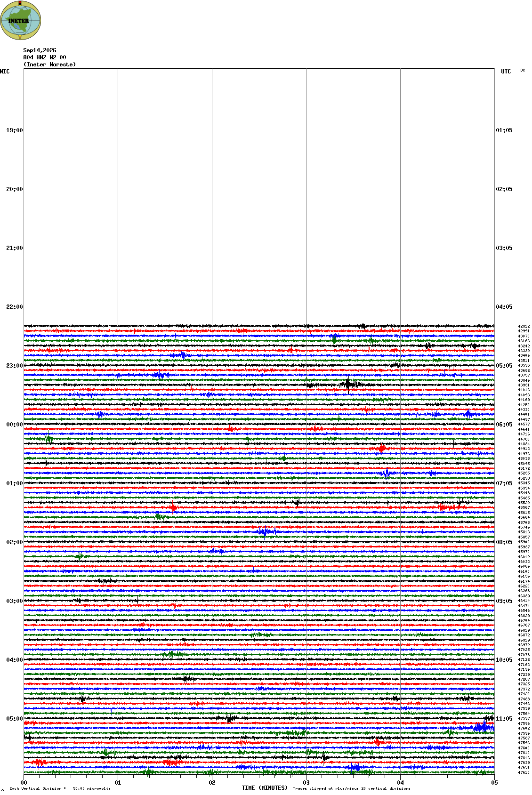Click the (Ineter Noreste) network label
Screen dimensions: 532x795
pos(49,64)
